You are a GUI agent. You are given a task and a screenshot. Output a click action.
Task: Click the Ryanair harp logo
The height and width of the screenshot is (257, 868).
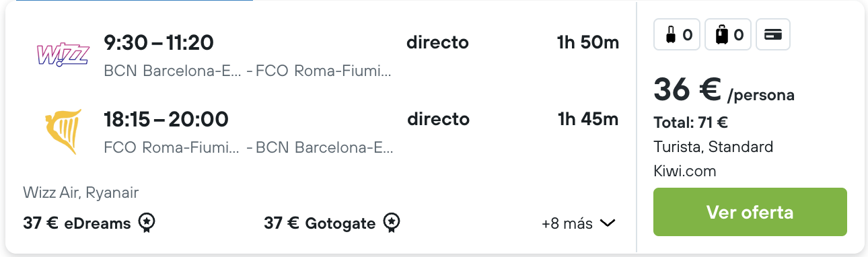point(63,131)
